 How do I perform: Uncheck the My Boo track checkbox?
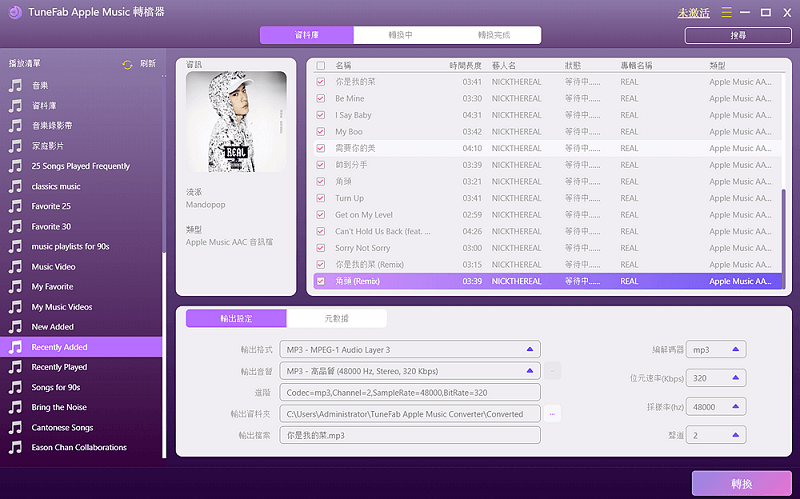[320, 132]
